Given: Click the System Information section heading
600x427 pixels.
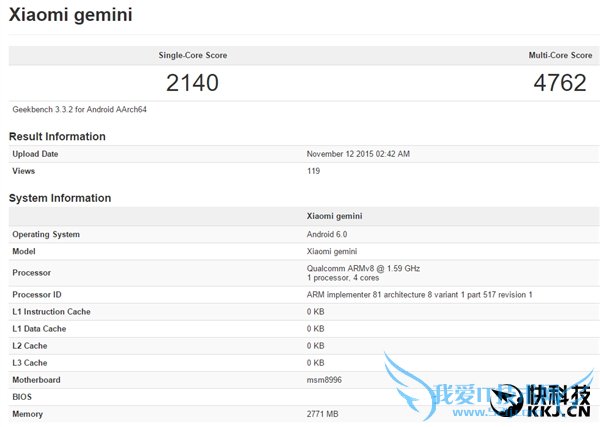Looking at the screenshot, I should click(x=60, y=198).
